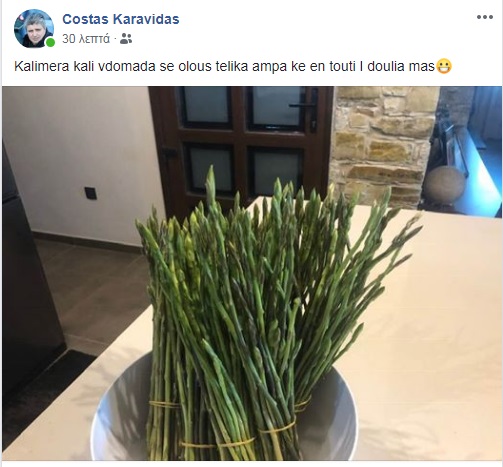Click the grinning emoji in the post text
Screen dimensions: 503x467
click(x=444, y=66)
